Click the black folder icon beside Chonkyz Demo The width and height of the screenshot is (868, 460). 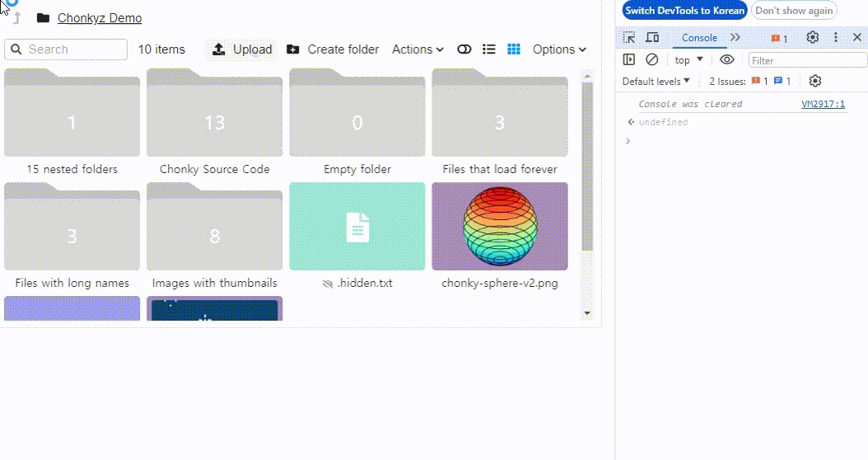[43, 18]
